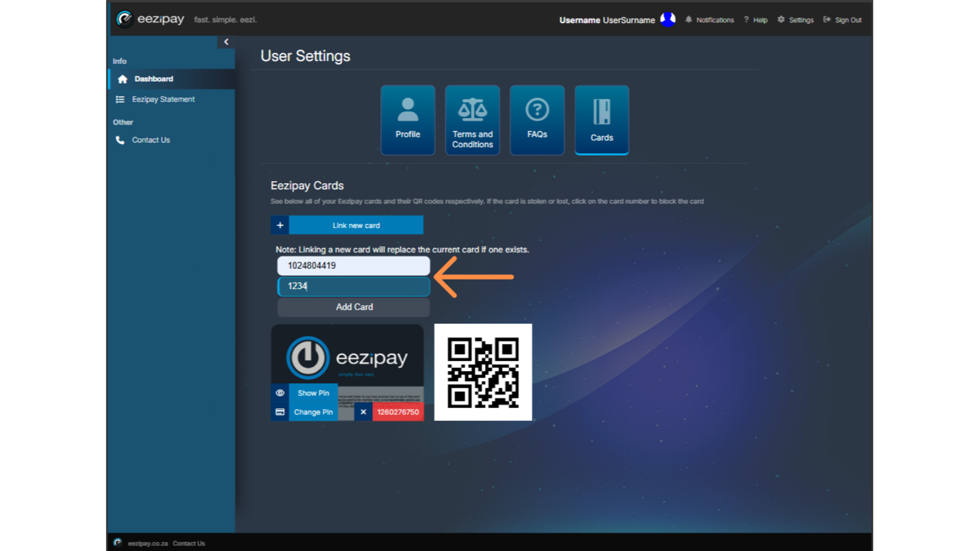
Task: Click the note about linking a new card
Action: pos(402,249)
